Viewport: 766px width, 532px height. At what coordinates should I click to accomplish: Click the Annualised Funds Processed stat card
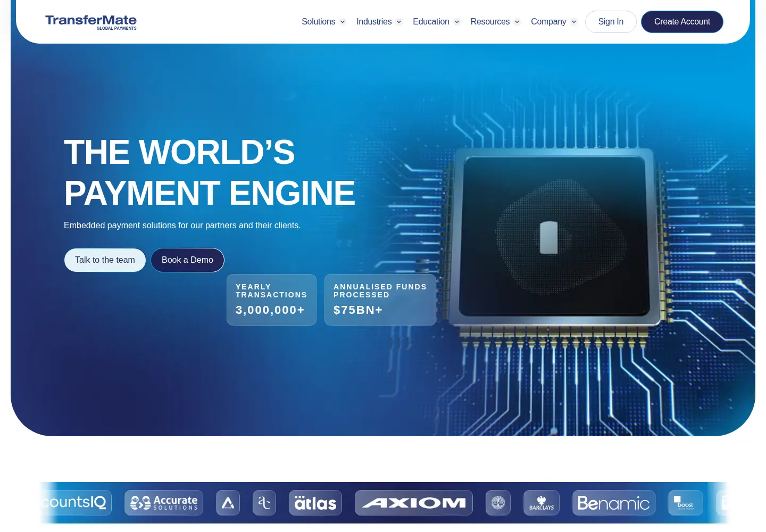[x=380, y=300]
